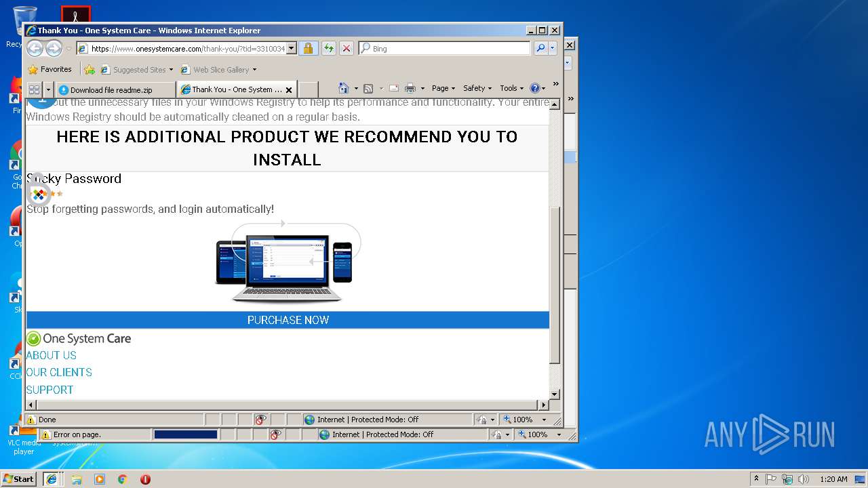Stop loading with the red X button
The width and height of the screenshot is (868, 488).
(346, 48)
